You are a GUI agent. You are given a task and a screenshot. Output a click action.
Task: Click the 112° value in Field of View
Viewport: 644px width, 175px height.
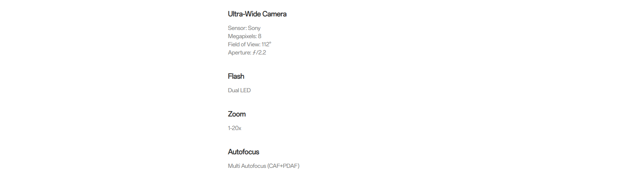coord(266,44)
